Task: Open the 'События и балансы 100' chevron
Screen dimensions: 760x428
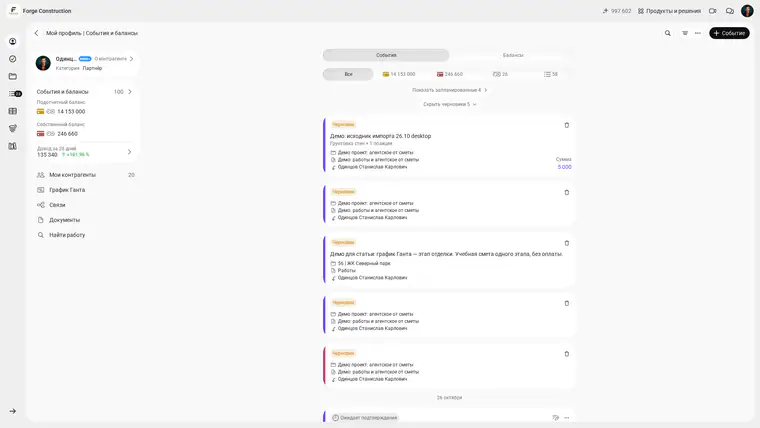Action: (x=129, y=92)
